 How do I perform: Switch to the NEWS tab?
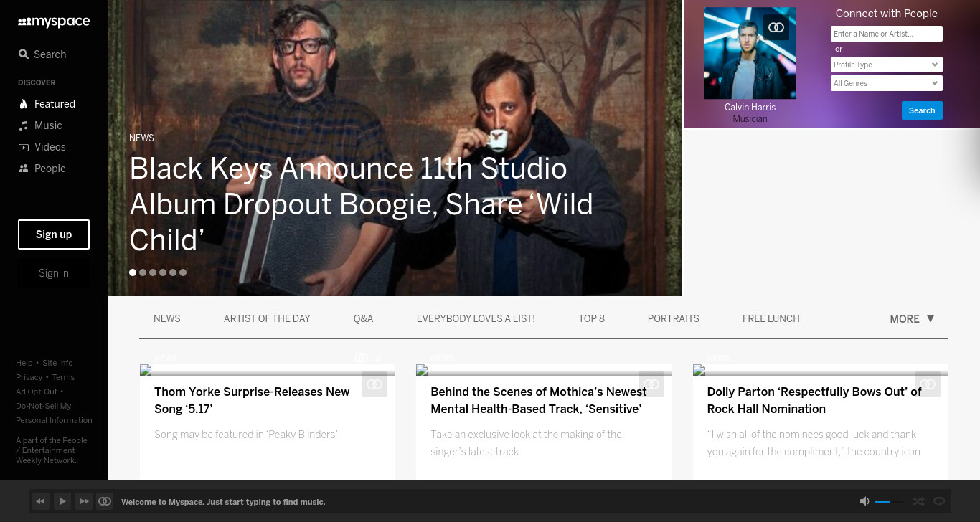(167, 318)
